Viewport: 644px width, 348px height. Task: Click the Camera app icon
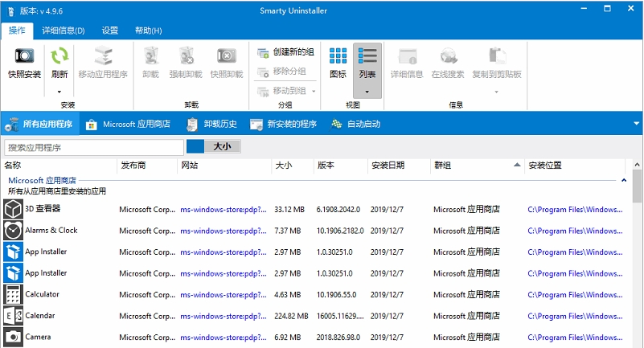13,337
